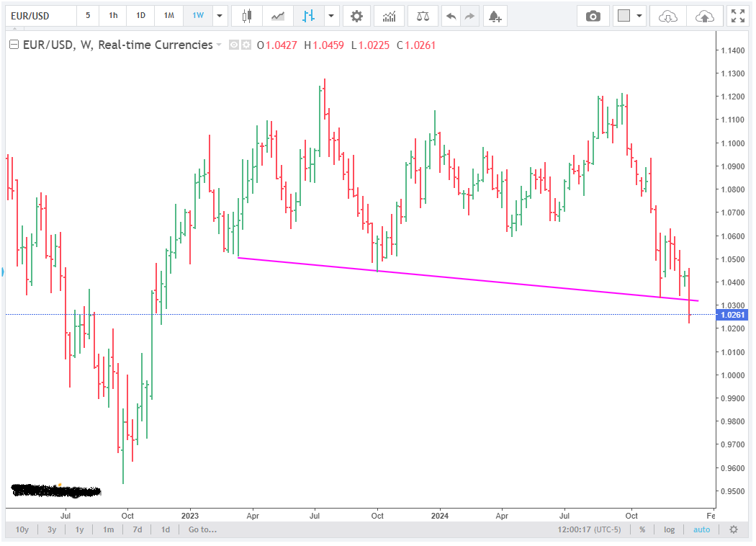Viewport: 756px width, 546px height.
Task: Expand the time interval dropdown arrow
Action: click(220, 16)
